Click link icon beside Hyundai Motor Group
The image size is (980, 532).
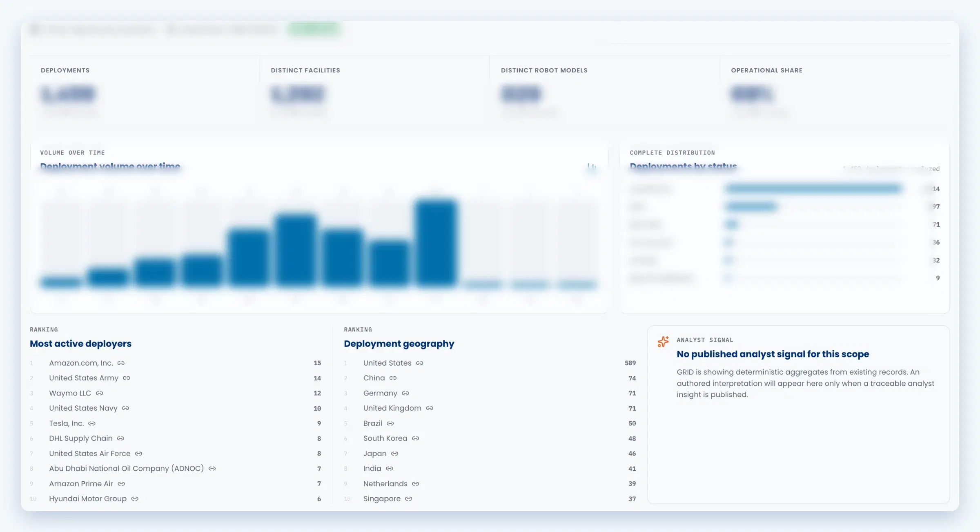point(135,499)
